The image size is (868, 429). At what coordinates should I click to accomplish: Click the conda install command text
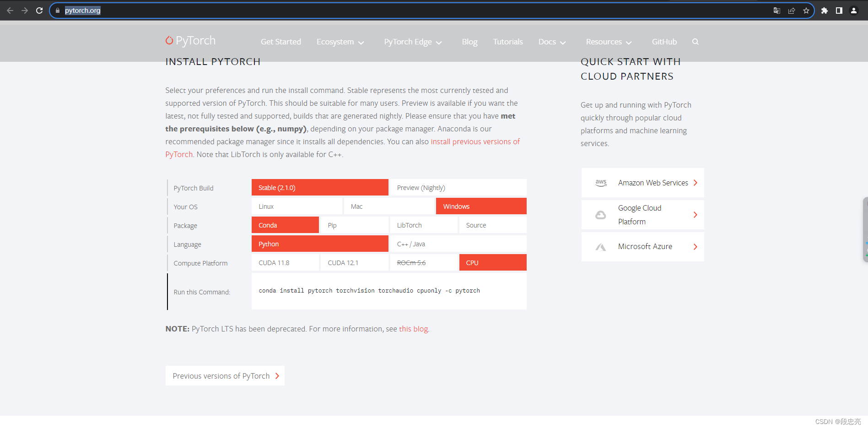pyautogui.click(x=369, y=291)
